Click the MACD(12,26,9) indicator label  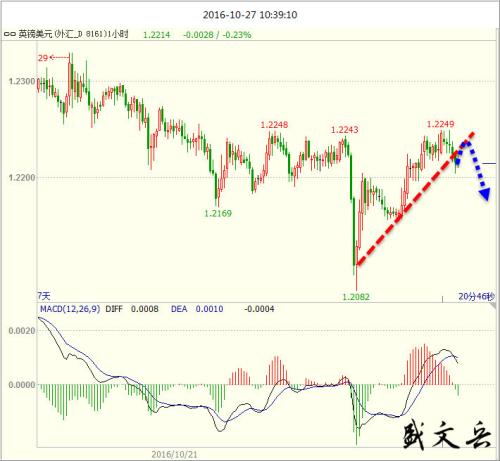pyautogui.click(x=70, y=309)
